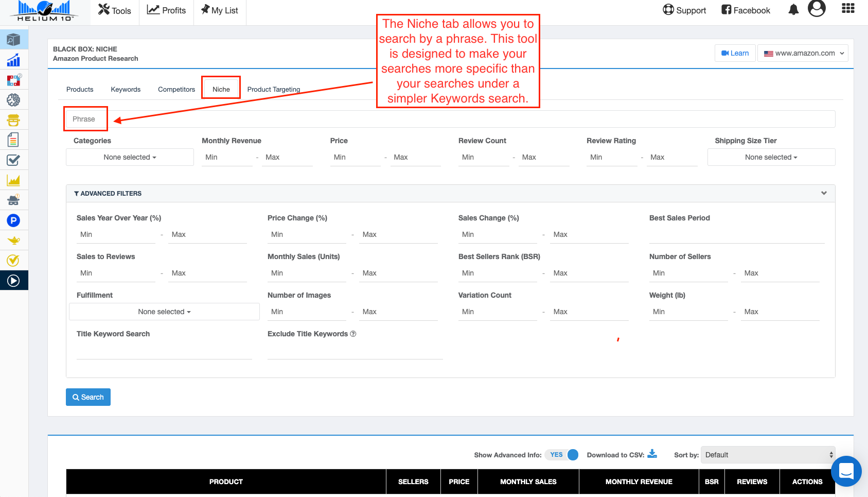Click the REVIEWS column header

pyautogui.click(x=752, y=482)
